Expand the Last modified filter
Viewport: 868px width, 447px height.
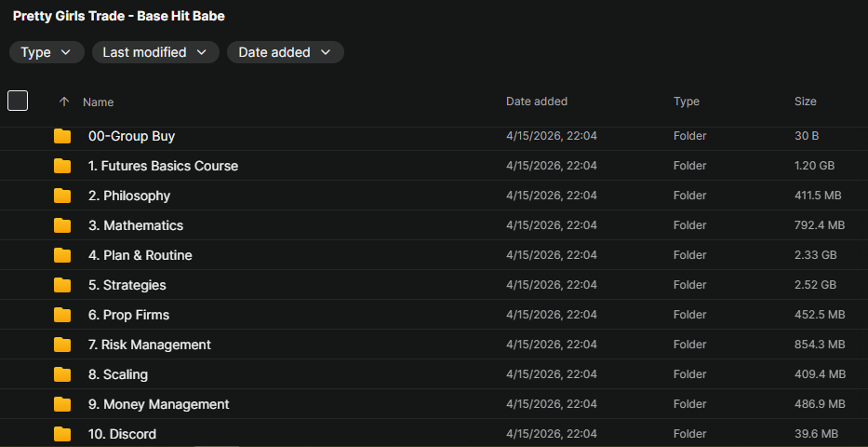click(155, 52)
